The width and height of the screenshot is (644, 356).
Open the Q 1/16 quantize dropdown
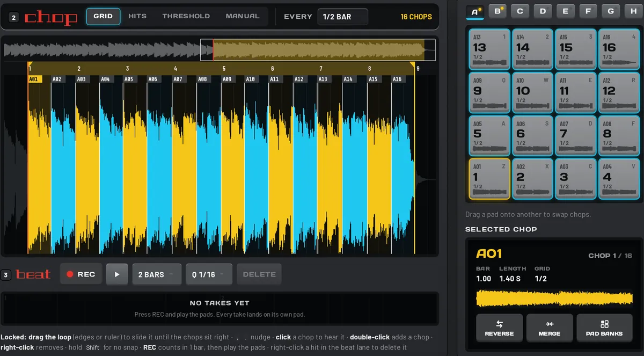pos(209,274)
